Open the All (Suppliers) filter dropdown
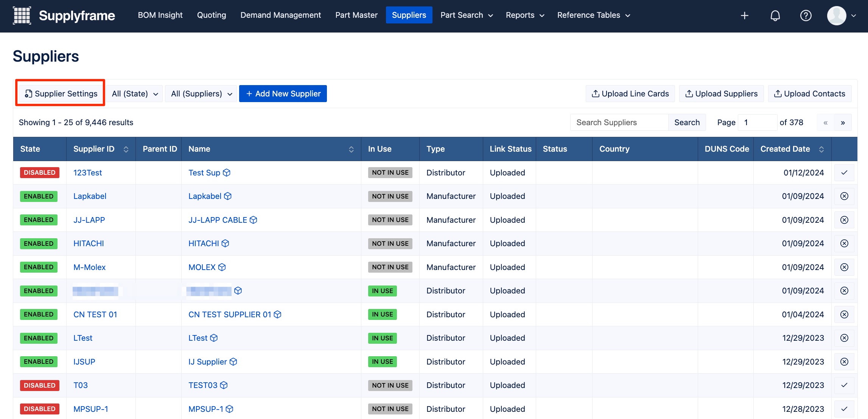Image resolution: width=868 pixels, height=419 pixels. [x=201, y=93]
